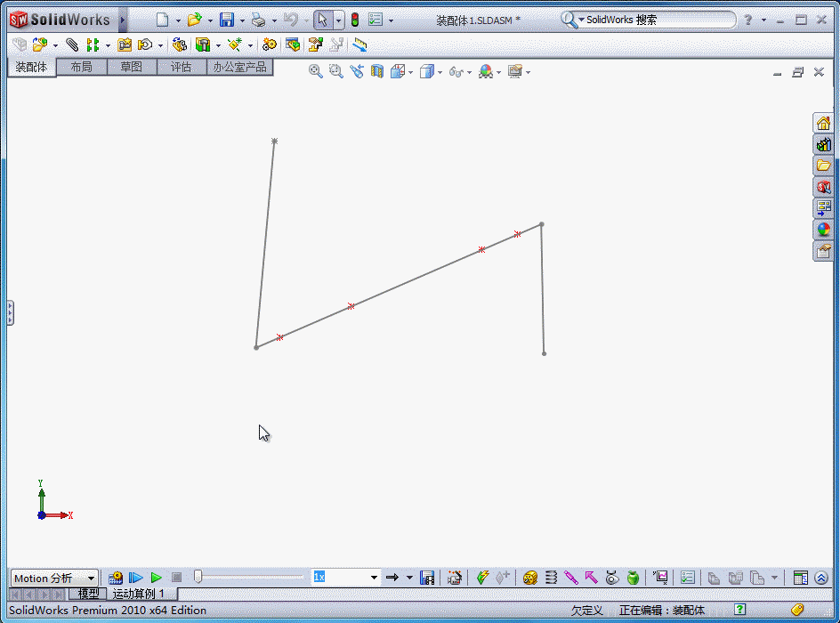
Task: Click the Save Animation icon
Action: click(x=427, y=578)
